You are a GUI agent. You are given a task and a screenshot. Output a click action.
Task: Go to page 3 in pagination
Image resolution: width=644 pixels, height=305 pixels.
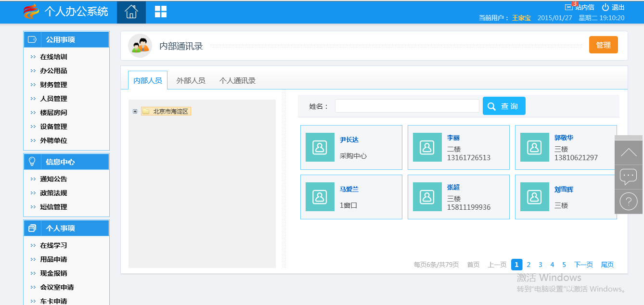click(541, 265)
